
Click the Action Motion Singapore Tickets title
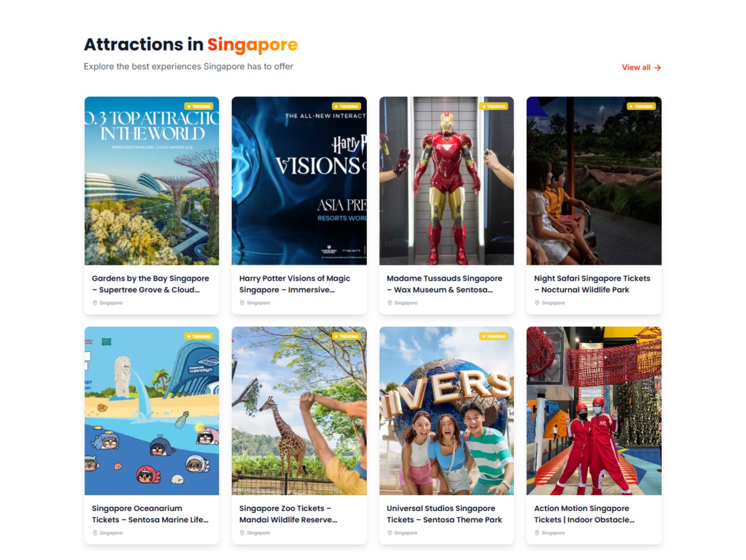point(584,514)
